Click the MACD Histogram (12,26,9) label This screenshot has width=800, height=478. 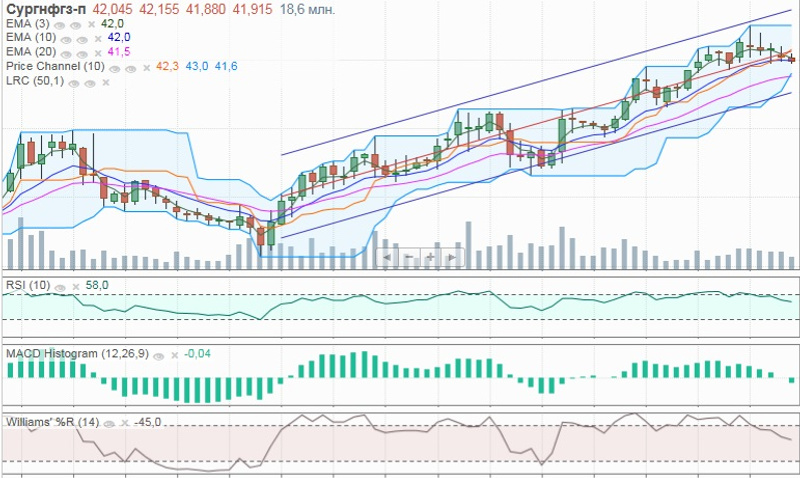click(x=77, y=354)
